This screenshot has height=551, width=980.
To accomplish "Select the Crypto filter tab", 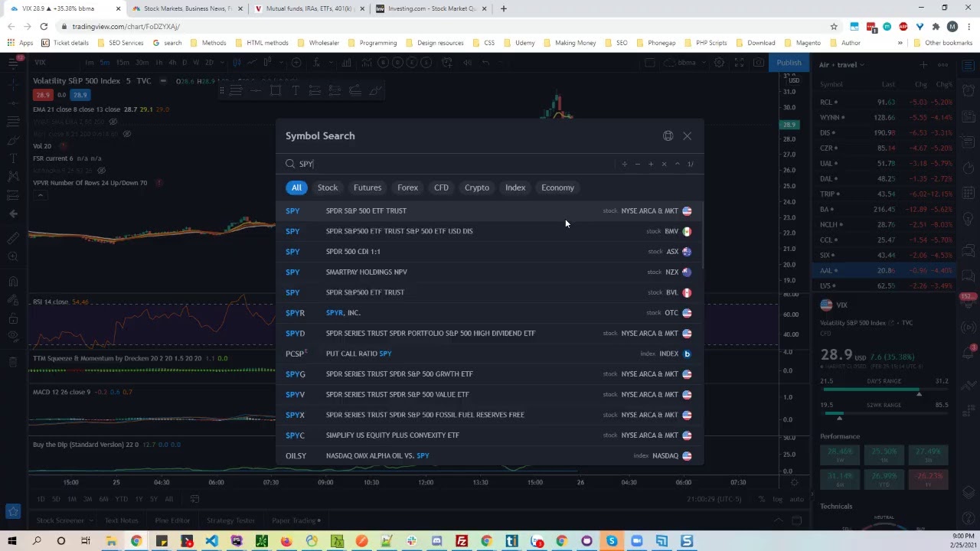I will coord(476,187).
